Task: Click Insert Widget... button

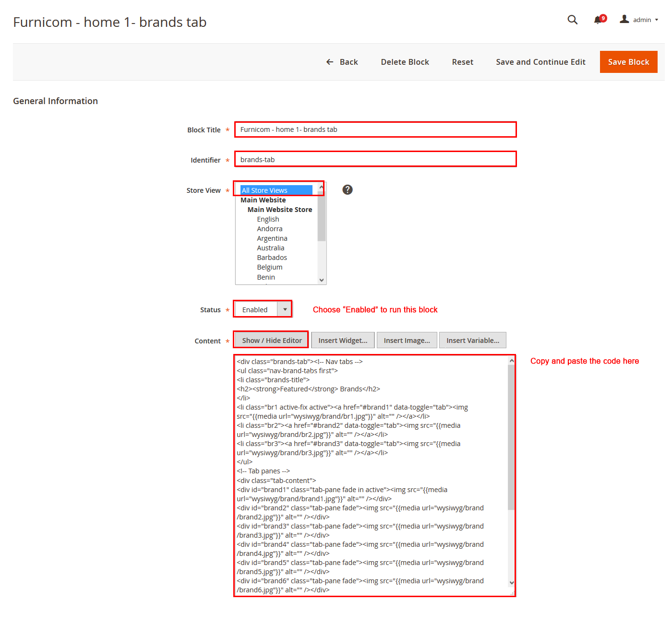Action: 343,341
